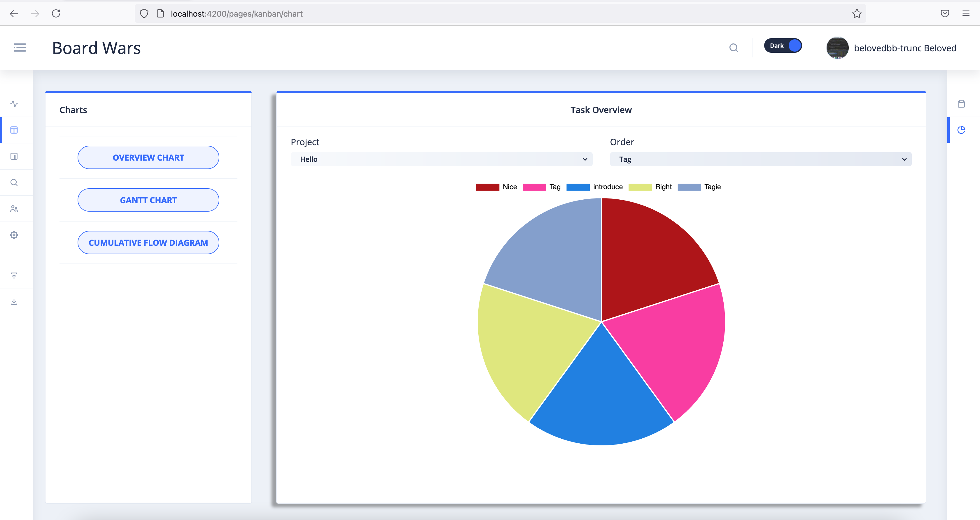Open the kanban board layout icon
The height and width of the screenshot is (520, 980).
coord(14,130)
